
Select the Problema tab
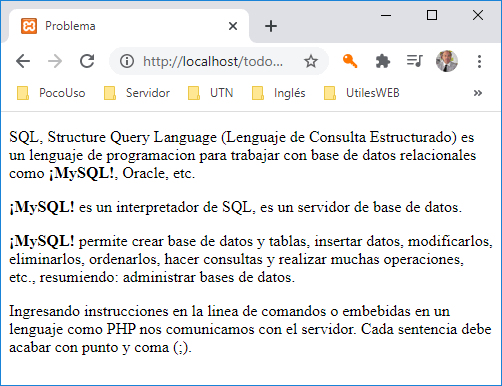click(129, 26)
